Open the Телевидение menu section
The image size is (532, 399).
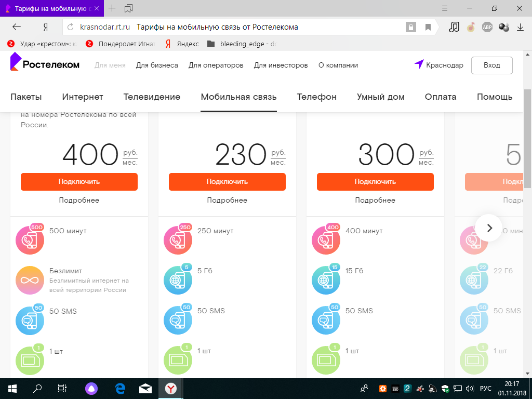(152, 97)
